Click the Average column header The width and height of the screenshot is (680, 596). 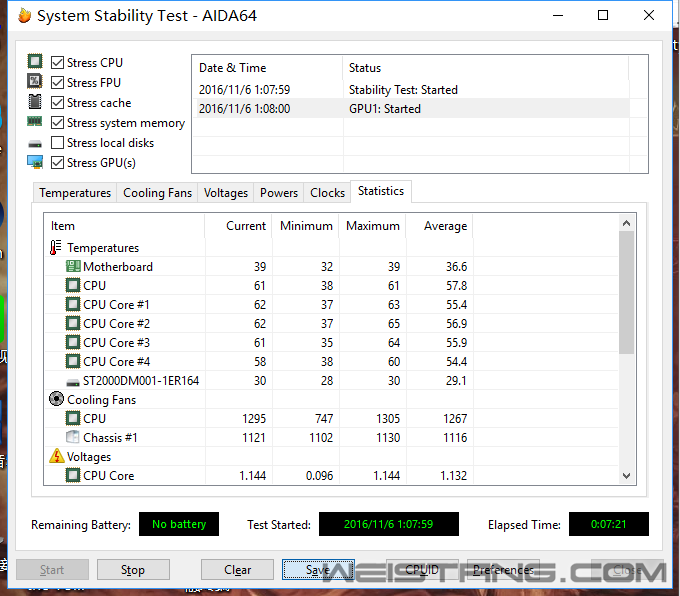click(439, 226)
